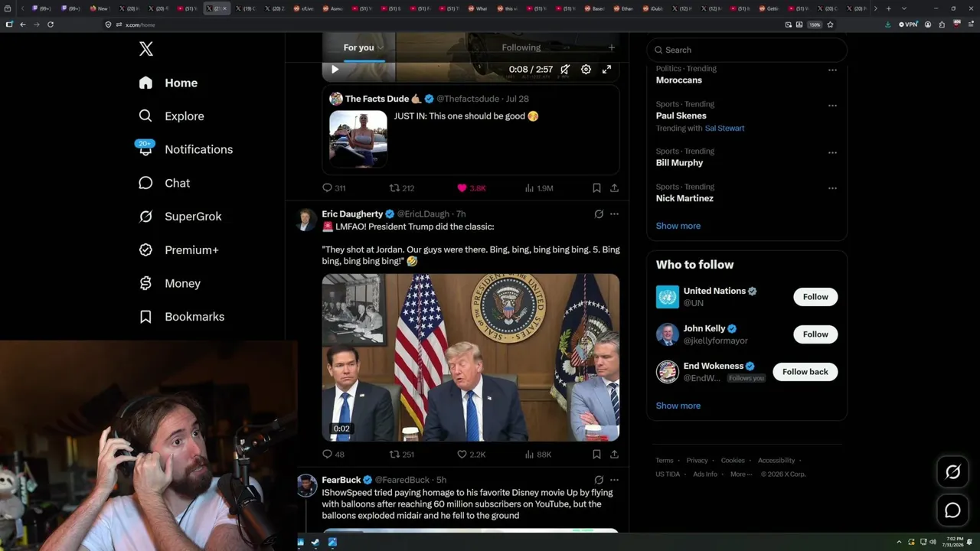Open more options for Moroccans trend
Screen dimensions: 980x551
pos(832,70)
